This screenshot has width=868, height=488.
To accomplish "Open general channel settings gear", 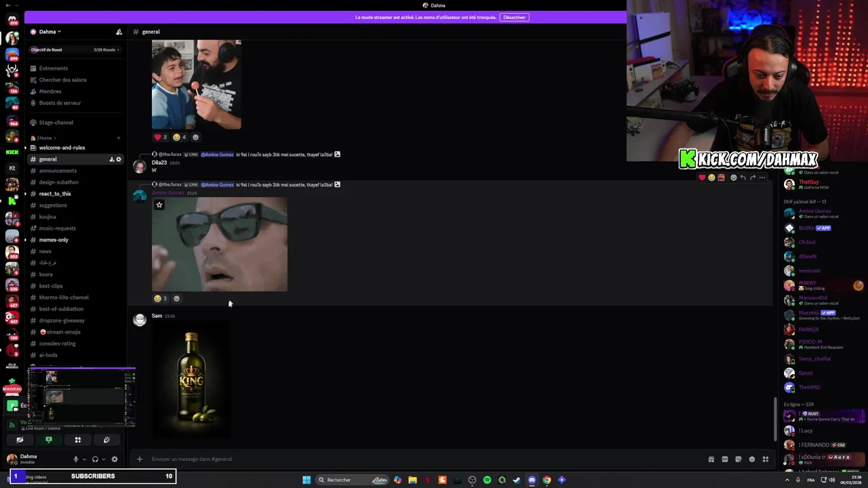I will click(119, 159).
